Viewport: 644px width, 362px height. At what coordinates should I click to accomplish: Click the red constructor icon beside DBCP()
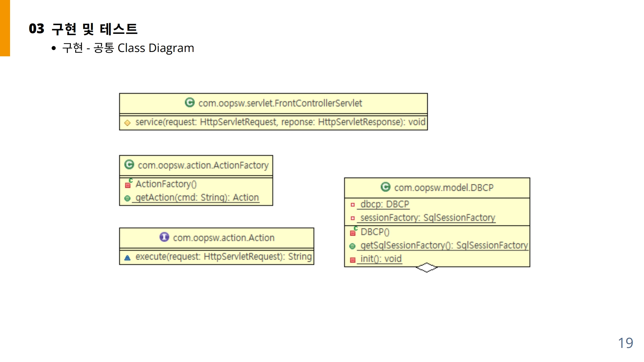coord(353,232)
